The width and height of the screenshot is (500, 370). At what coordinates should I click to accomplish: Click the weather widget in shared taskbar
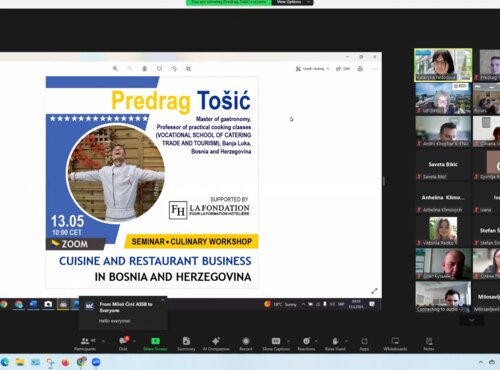click(280, 304)
